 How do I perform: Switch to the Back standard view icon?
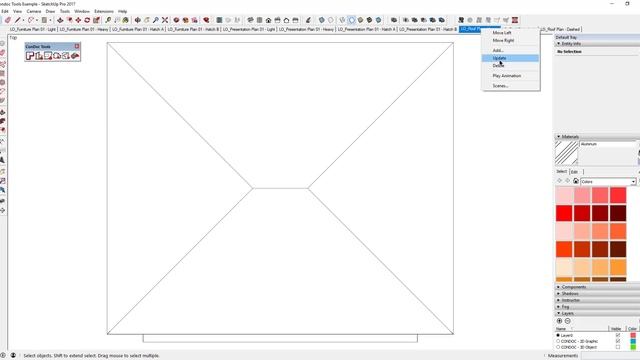pos(287,20)
